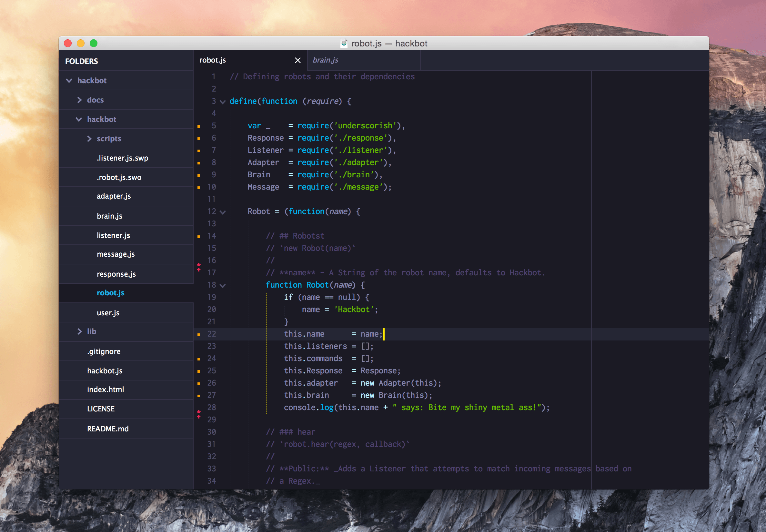Click the yellow gutter marker at line 9
The height and width of the screenshot is (532, 766).
[x=199, y=175]
